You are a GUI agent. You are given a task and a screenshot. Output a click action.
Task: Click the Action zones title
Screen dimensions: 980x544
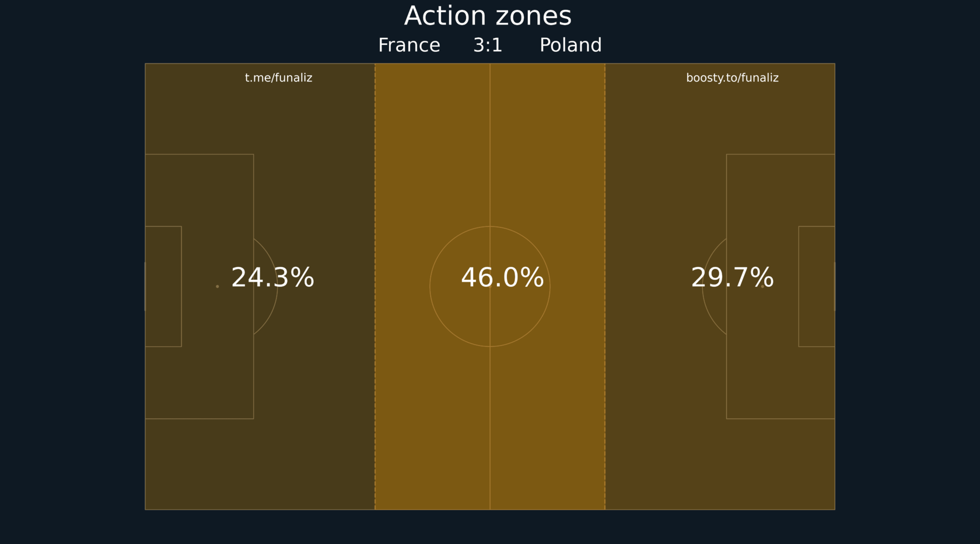488,16
